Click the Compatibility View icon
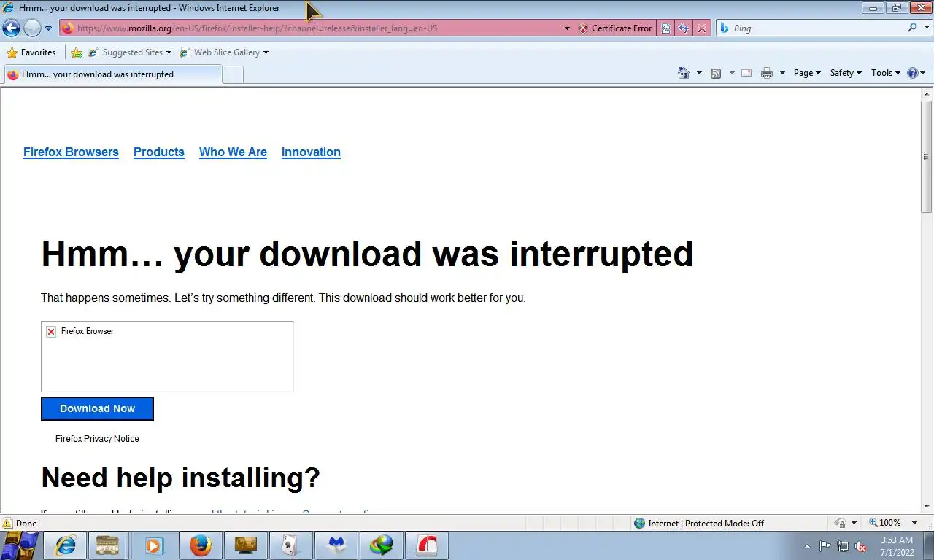The image size is (934, 560). click(x=665, y=28)
